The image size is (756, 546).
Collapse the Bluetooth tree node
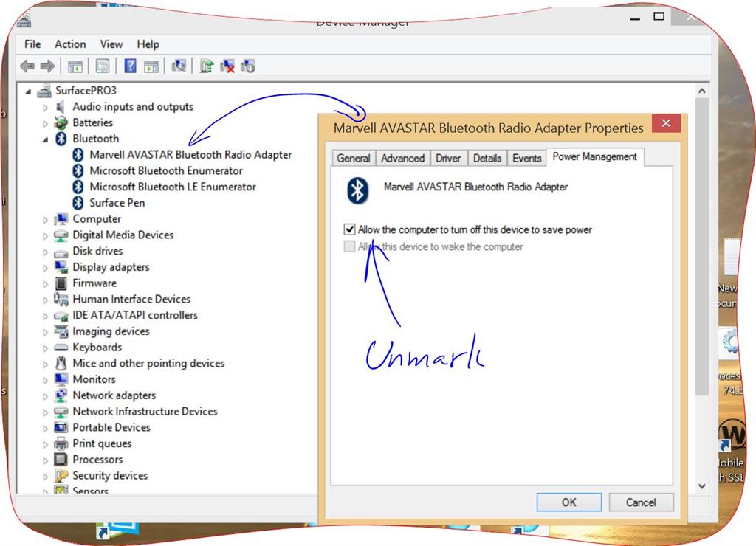pyautogui.click(x=45, y=139)
